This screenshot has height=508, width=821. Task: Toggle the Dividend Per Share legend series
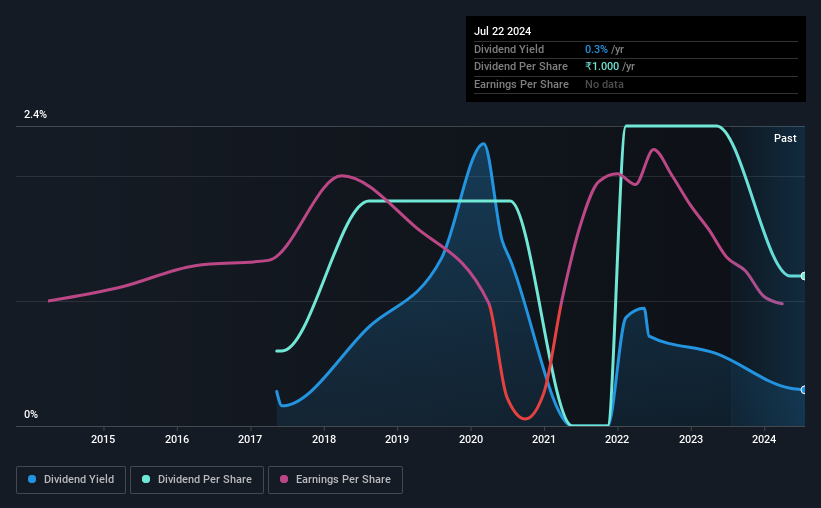point(197,480)
